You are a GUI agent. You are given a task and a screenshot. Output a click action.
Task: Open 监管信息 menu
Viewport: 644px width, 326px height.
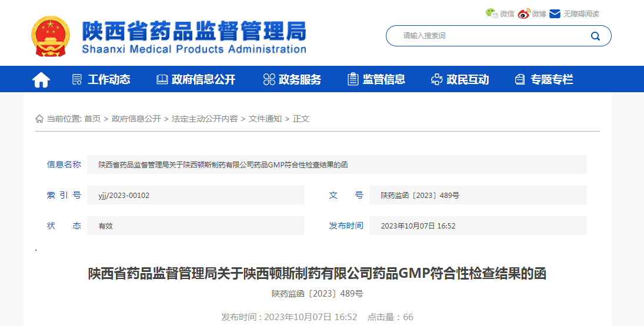383,79
